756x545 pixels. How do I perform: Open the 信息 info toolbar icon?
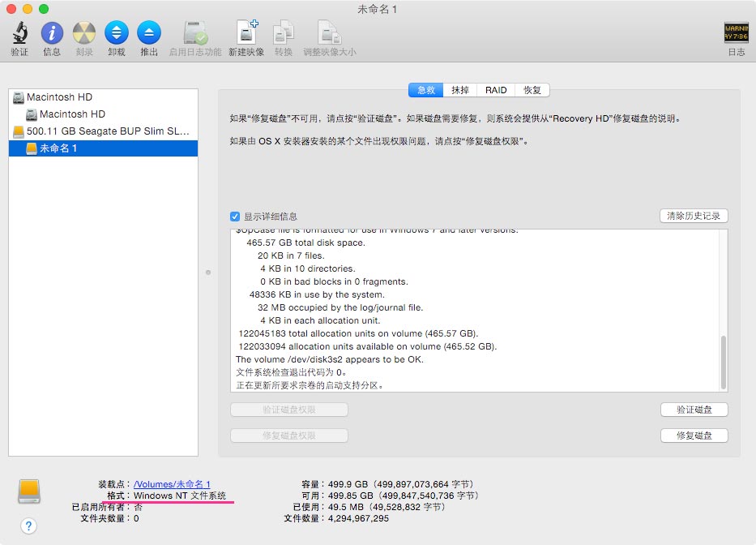(x=52, y=33)
